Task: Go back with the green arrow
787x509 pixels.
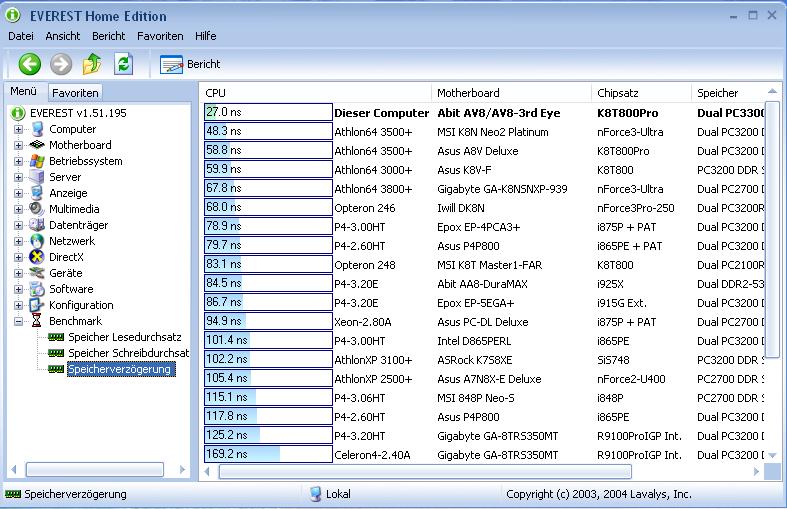Action: 30,64
